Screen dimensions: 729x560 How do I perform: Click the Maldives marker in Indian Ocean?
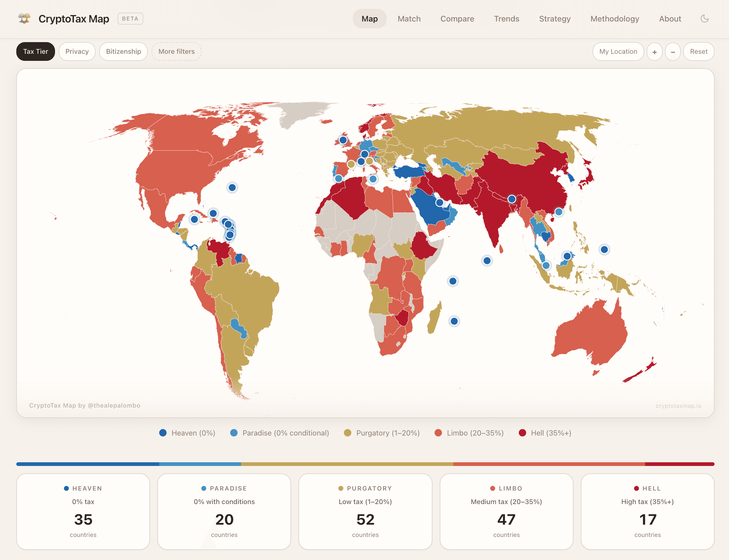click(487, 261)
